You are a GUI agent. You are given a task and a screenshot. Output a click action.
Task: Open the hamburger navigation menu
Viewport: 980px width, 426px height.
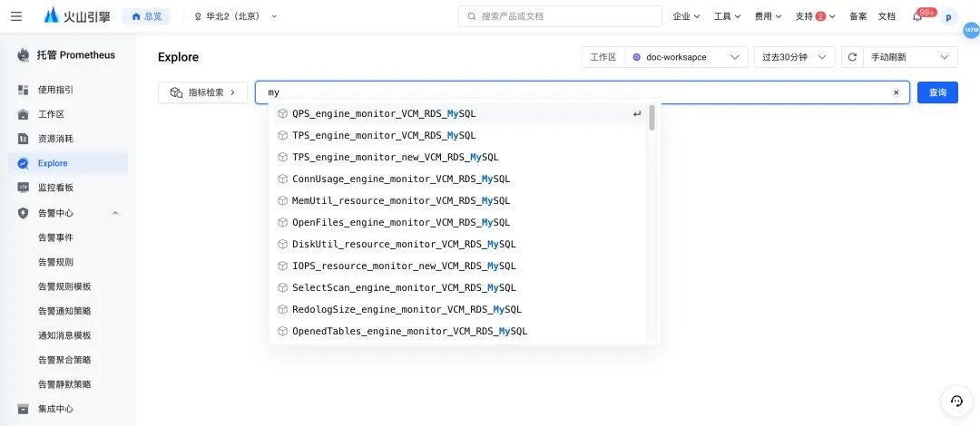point(16,16)
